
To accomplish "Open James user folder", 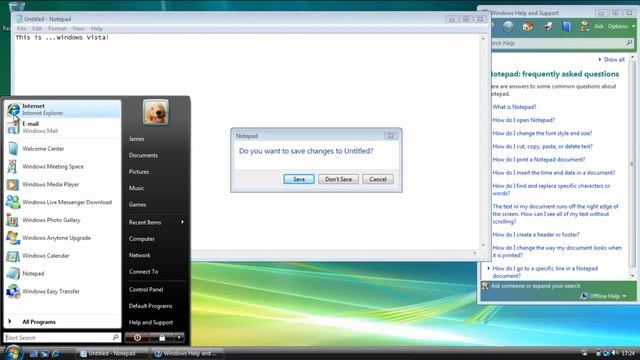I will point(136,139).
